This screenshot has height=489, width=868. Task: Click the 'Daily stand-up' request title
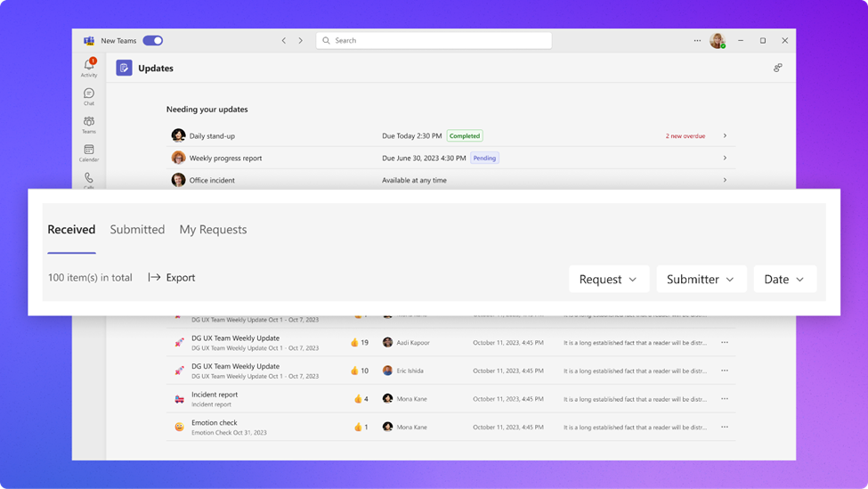pyautogui.click(x=212, y=135)
